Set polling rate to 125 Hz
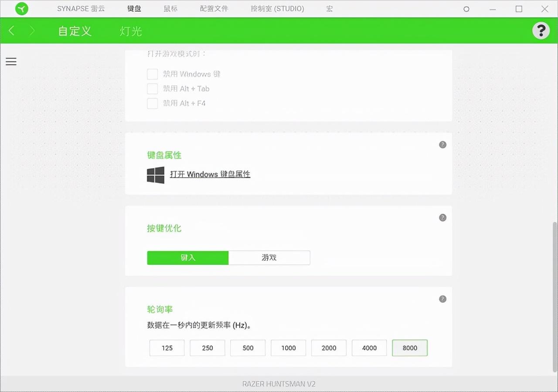 167,348
